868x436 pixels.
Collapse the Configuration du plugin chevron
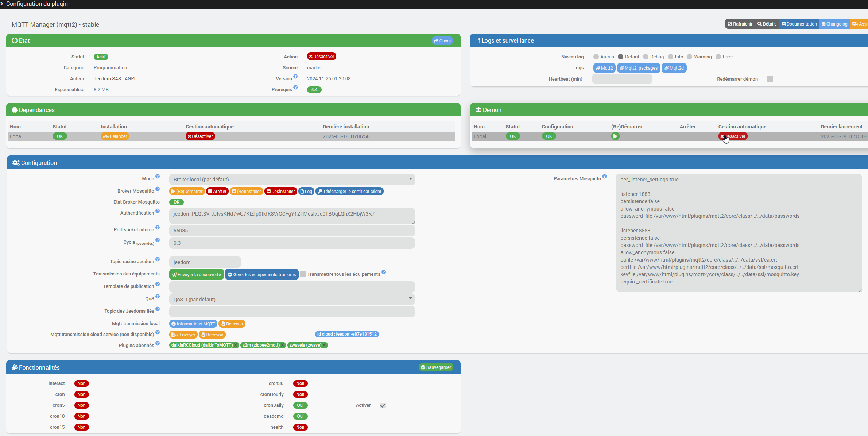tap(2, 4)
